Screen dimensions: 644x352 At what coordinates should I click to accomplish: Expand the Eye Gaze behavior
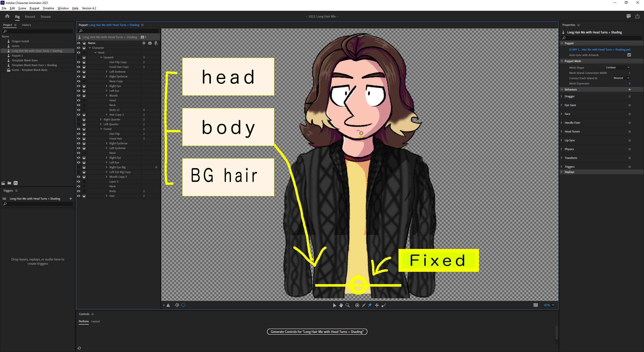pyautogui.click(x=561, y=105)
